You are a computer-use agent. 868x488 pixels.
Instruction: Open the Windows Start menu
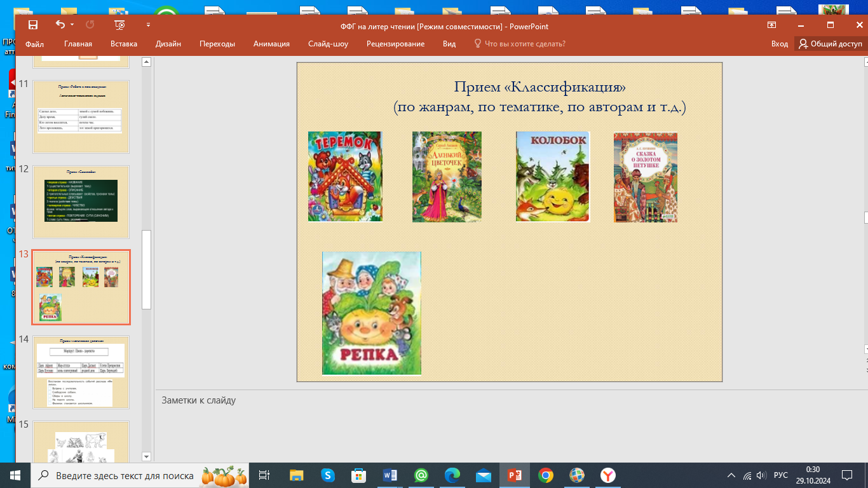15,475
